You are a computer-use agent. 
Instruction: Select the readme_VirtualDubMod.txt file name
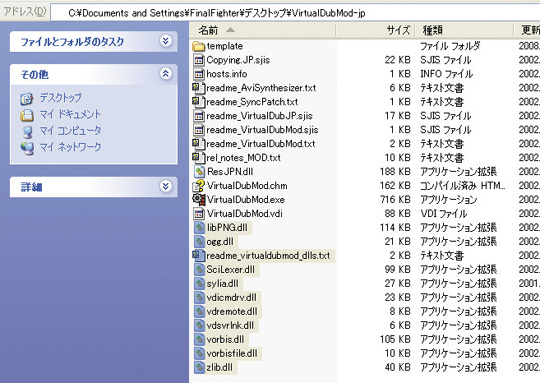[261, 144]
